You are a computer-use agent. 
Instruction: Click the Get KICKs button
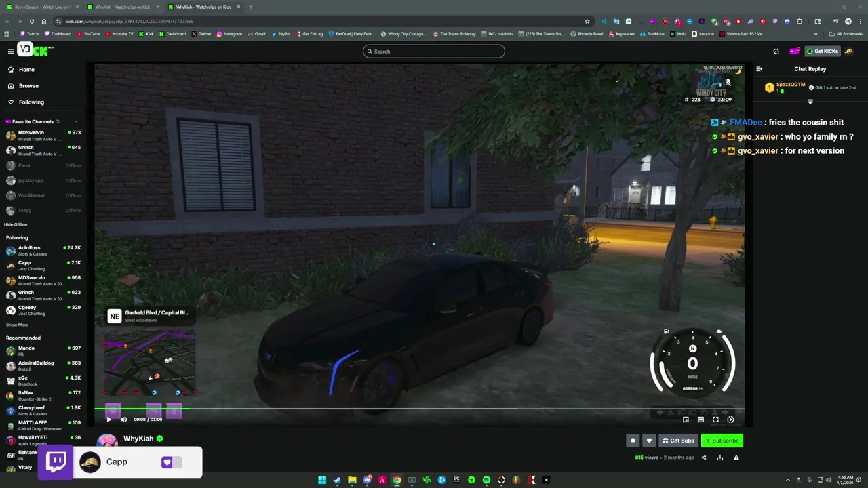coord(823,51)
